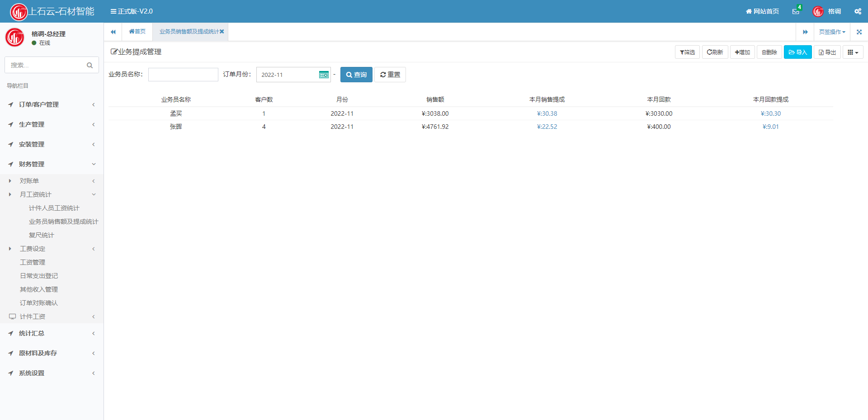This screenshot has height=420, width=868.
Task: Click the 本月回款 column header
Action: coord(659,99)
